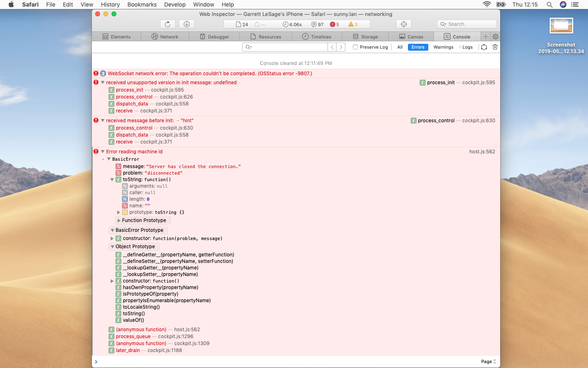Click the error icon beside Error reading machine id
Screen dimensions: 588x368
click(96, 151)
